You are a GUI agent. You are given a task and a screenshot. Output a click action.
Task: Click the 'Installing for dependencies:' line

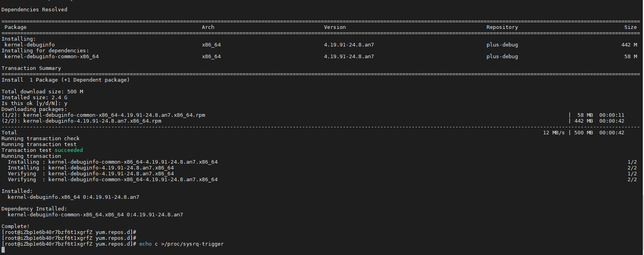45,51
